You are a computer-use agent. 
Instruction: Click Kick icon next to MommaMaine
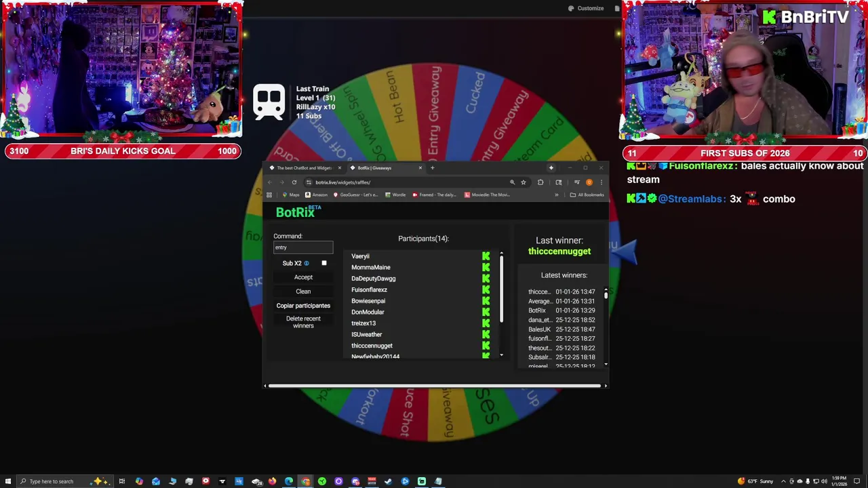tap(486, 267)
